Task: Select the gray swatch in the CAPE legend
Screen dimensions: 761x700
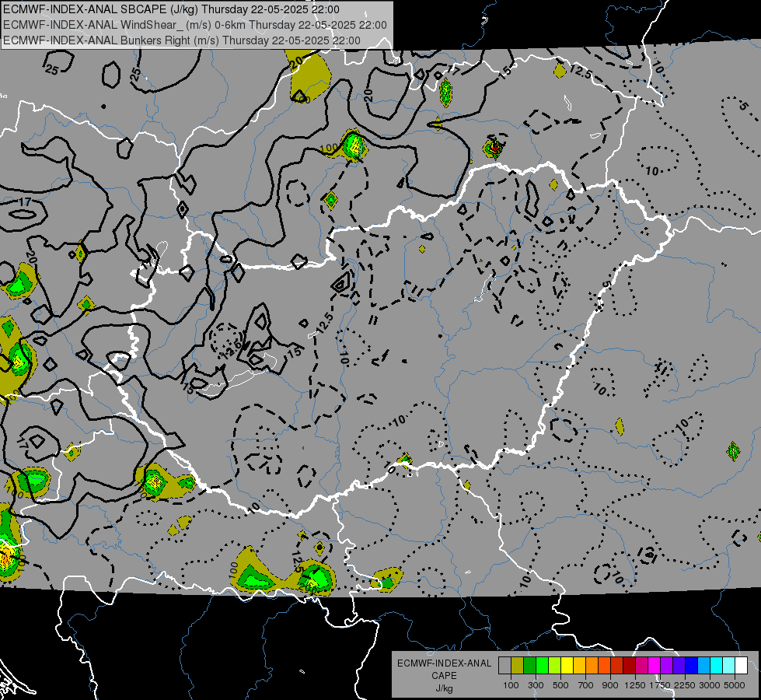Action: [504, 666]
